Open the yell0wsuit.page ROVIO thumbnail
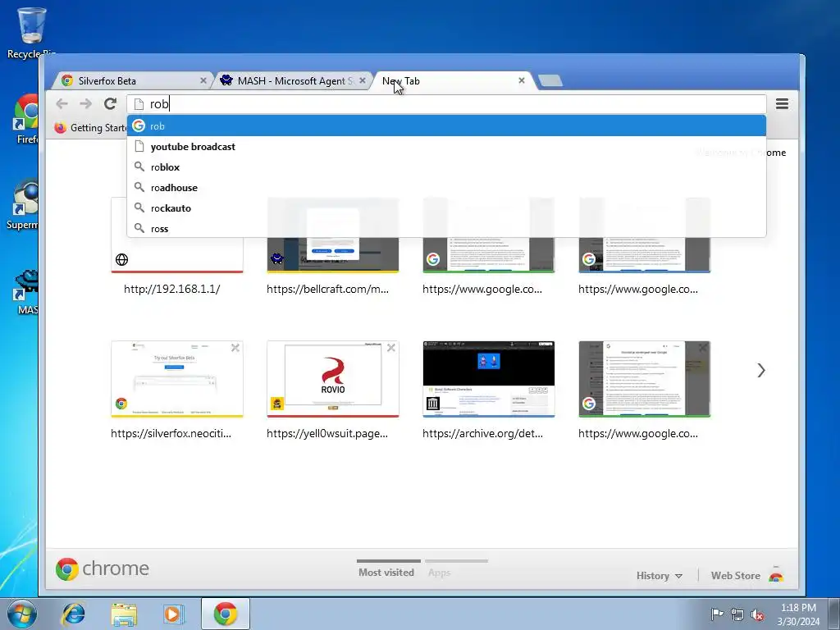Viewport: 840px width, 630px height. coord(333,379)
